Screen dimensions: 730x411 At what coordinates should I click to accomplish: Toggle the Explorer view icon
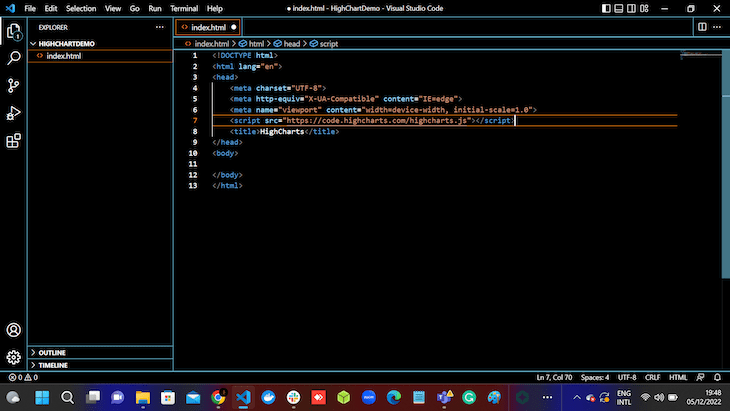coord(14,31)
